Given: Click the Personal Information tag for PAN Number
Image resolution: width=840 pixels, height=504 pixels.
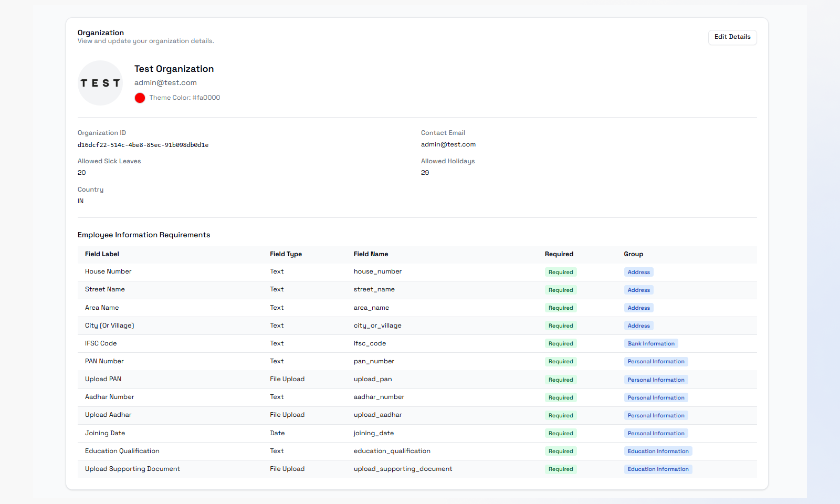Looking at the screenshot, I should tap(656, 362).
